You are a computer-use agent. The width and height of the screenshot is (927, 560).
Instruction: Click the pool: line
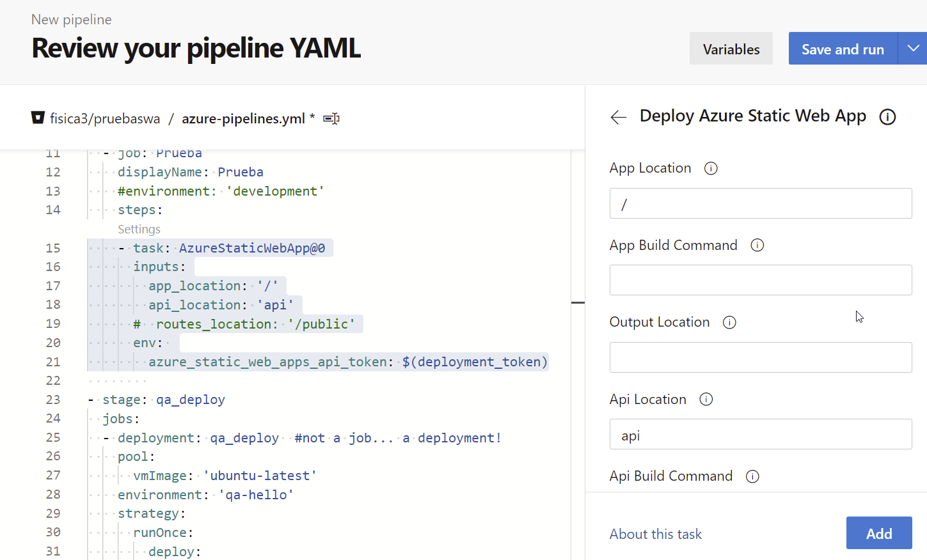[136, 456]
